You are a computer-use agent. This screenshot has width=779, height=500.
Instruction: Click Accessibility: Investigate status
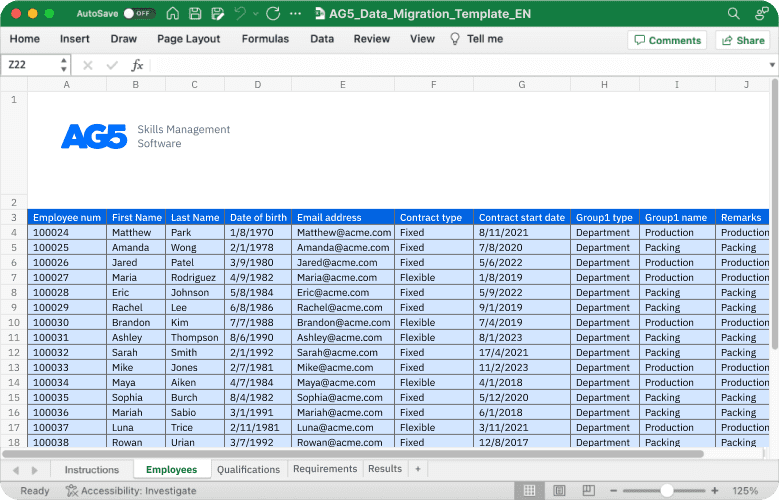coord(131,491)
